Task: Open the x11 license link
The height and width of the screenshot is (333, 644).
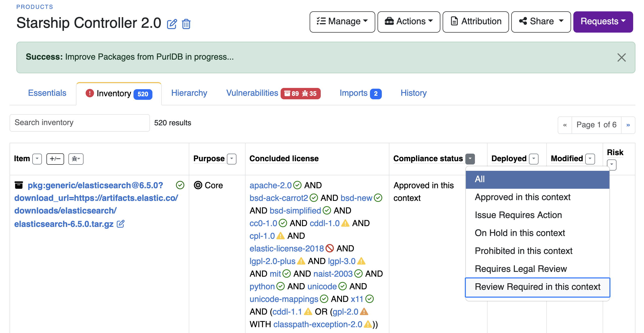Action: pos(357,299)
